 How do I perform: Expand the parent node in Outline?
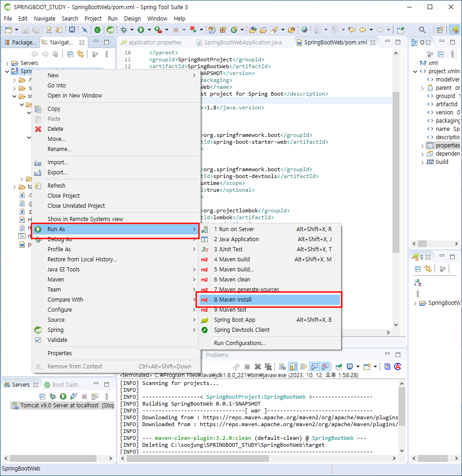[423, 88]
